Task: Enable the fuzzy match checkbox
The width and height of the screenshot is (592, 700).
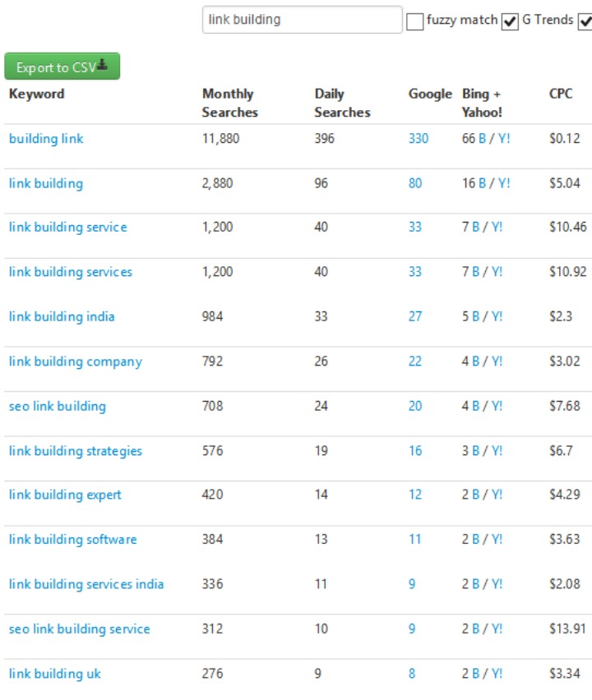Action: (415, 21)
